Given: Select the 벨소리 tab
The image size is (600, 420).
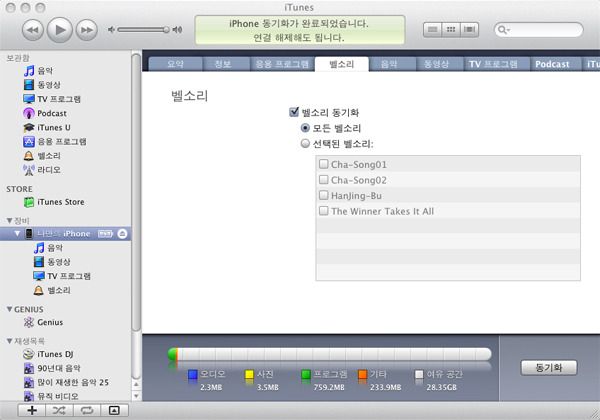Looking at the screenshot, I should (x=342, y=64).
